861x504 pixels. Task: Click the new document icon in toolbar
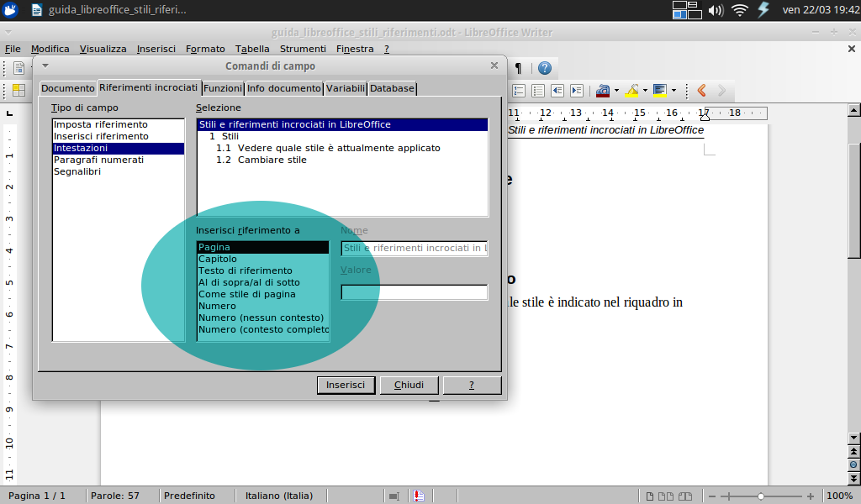coord(18,68)
